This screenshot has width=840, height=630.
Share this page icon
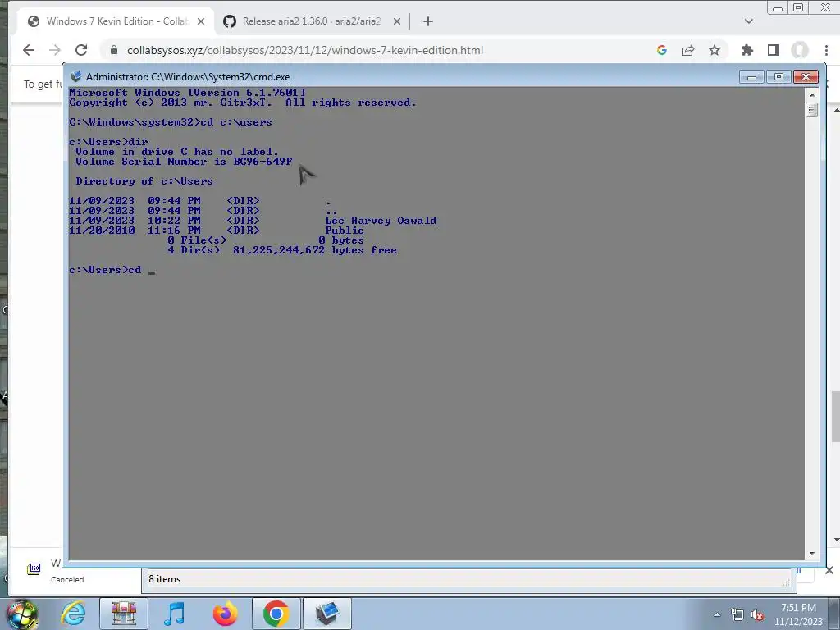coord(688,50)
